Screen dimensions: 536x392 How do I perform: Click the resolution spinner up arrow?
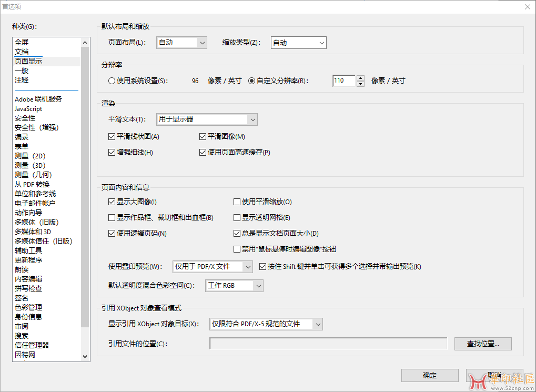tap(360, 78)
